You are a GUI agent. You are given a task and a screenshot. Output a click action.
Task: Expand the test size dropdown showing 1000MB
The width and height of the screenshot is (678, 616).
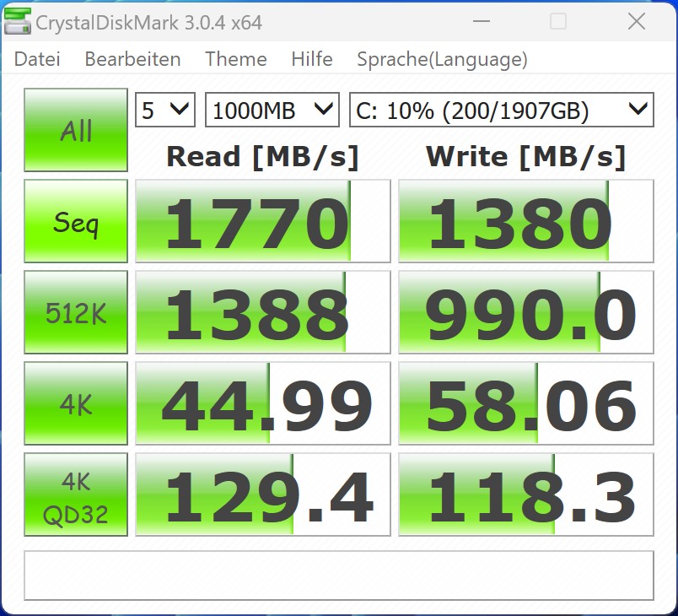272,110
